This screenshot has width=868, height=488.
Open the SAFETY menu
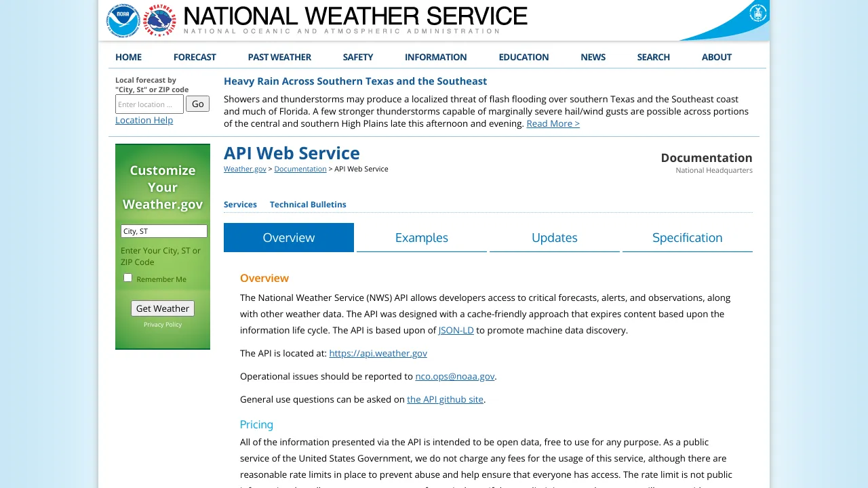point(358,57)
